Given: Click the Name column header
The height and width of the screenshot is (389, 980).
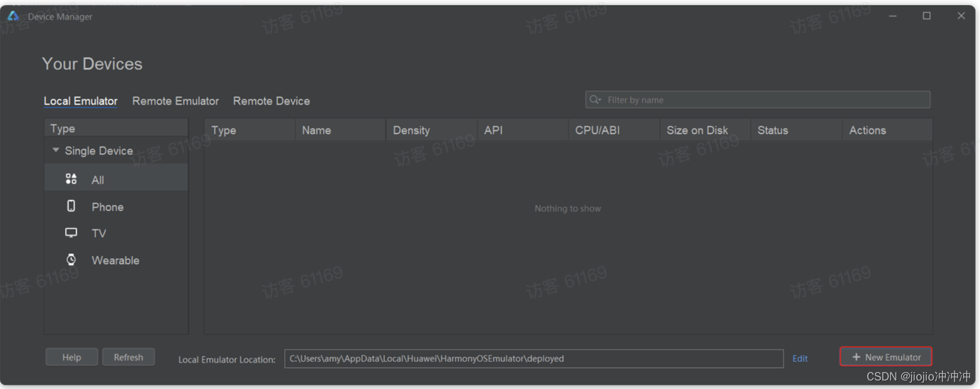Looking at the screenshot, I should coord(340,130).
